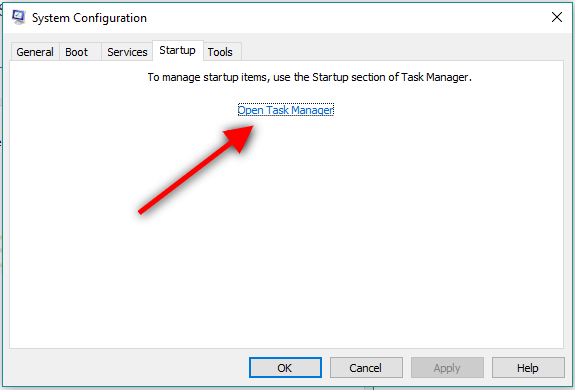Click the 'To manage startup items' instruction text
This screenshot has height=390, width=575.
(310, 77)
